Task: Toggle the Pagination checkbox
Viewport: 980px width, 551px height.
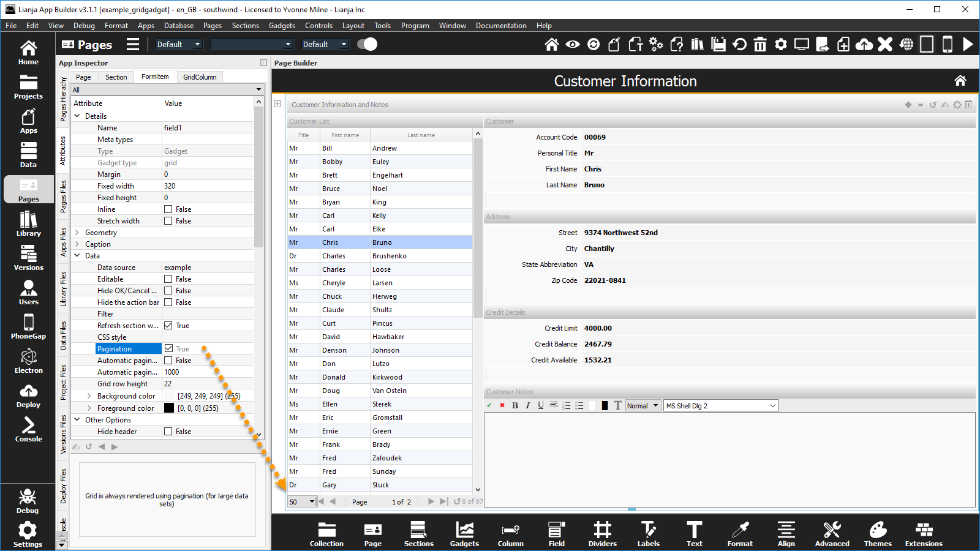Action: point(168,348)
